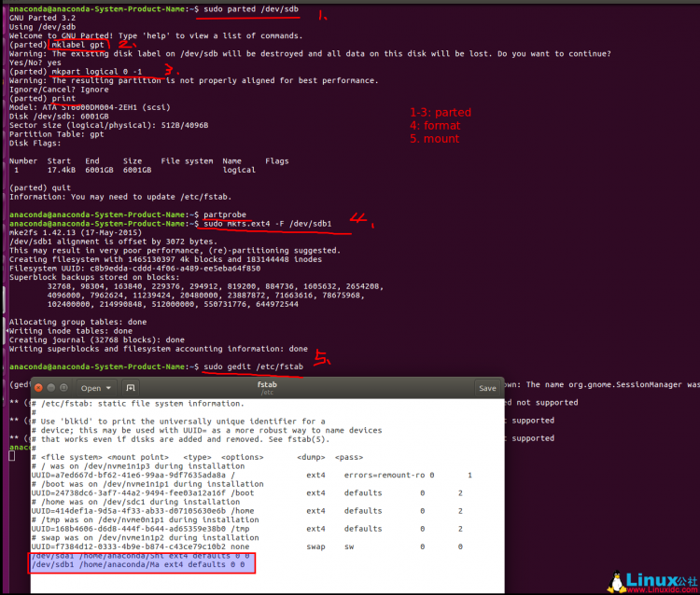Click the UUID=414def1a /home entry line

coord(247,511)
